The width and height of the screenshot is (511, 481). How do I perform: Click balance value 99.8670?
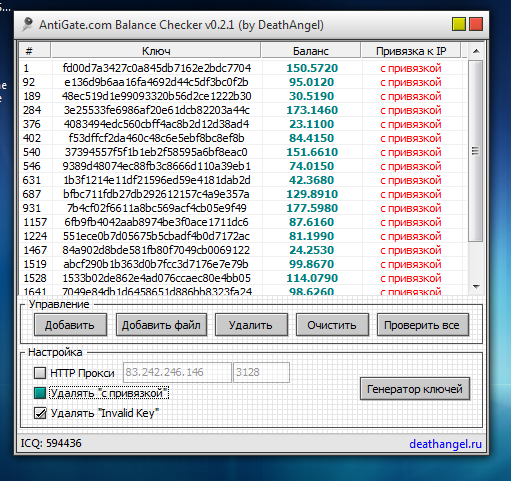[311, 264]
